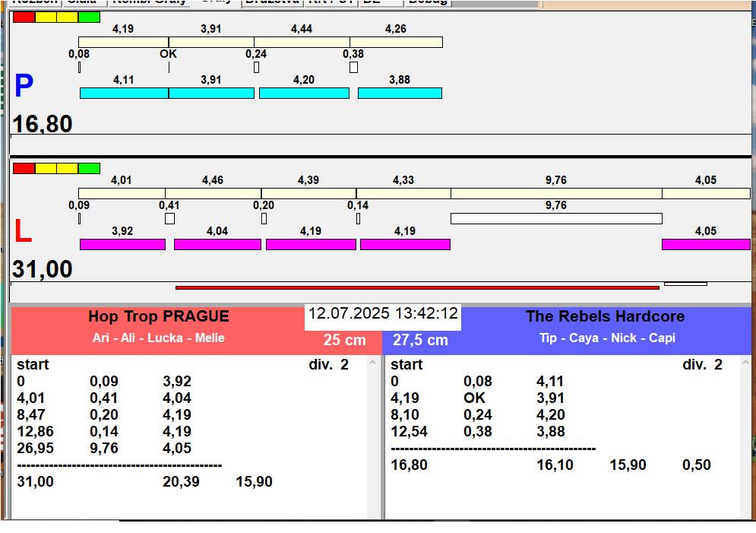The height and width of the screenshot is (533, 756).
Task: Click the date and time display
Action: [383, 314]
